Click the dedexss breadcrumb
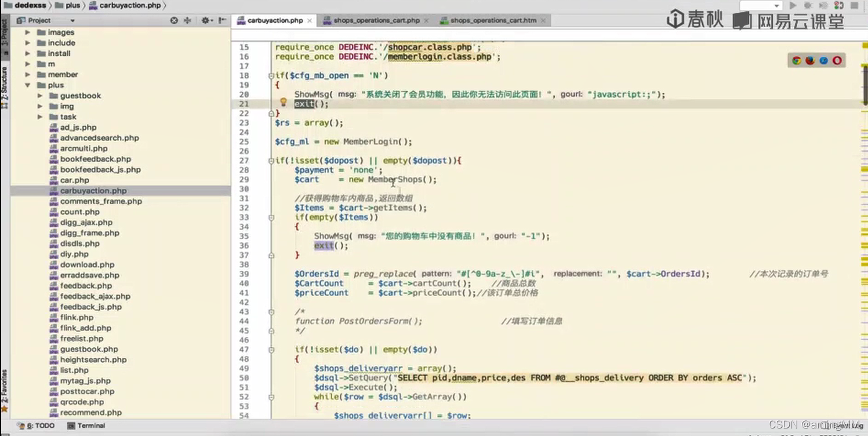868x436 pixels. 25,5
